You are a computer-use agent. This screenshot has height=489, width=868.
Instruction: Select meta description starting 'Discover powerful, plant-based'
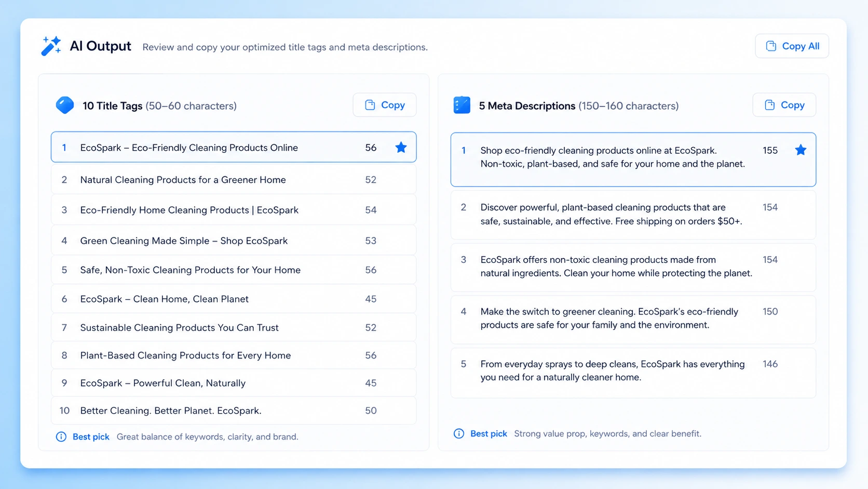click(633, 215)
